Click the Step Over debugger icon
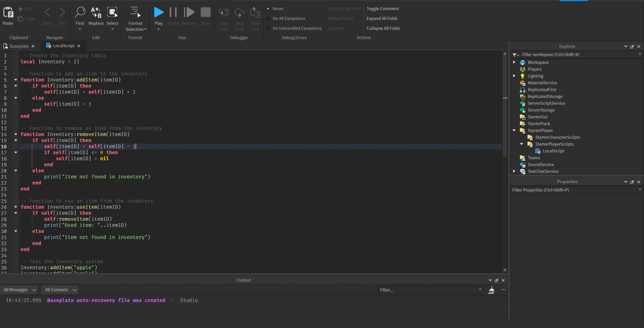The height and width of the screenshot is (328, 644). coord(239,12)
